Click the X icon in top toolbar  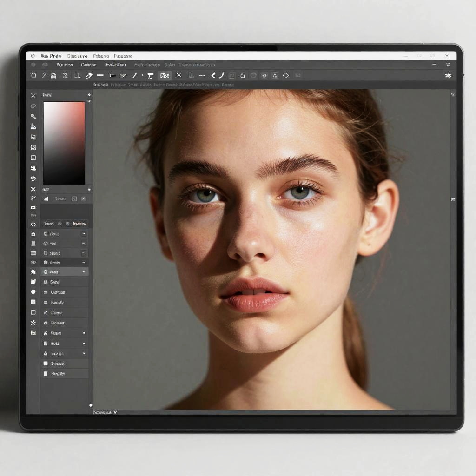point(179,75)
